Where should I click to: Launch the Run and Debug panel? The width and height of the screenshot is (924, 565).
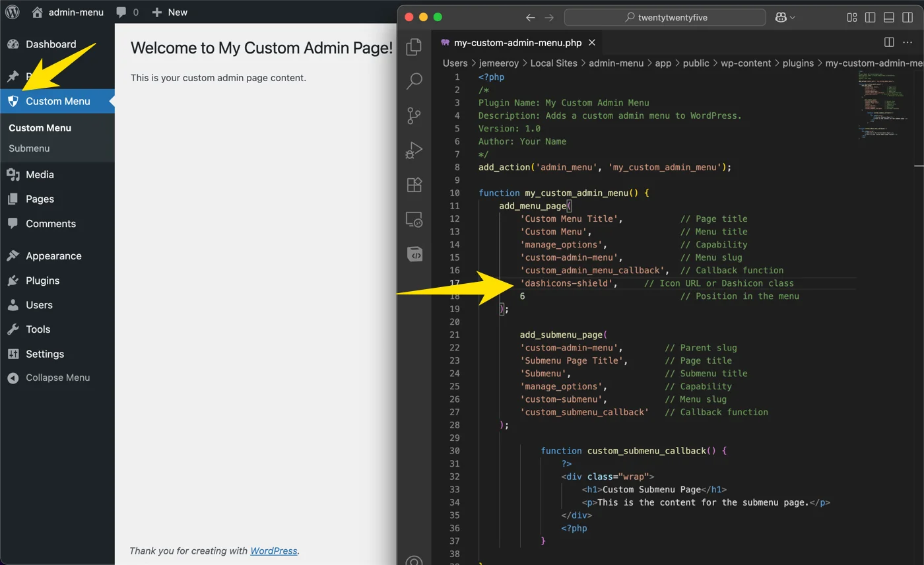click(x=414, y=150)
